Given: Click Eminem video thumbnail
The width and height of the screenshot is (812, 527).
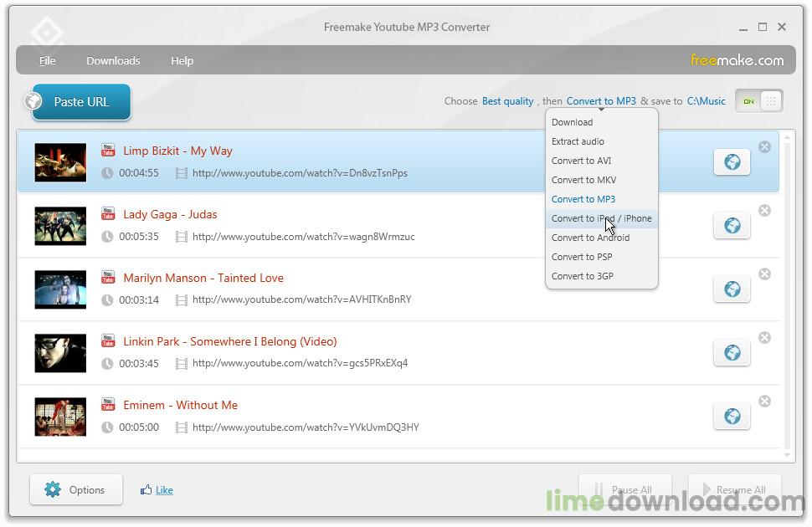Looking at the screenshot, I should (x=60, y=417).
